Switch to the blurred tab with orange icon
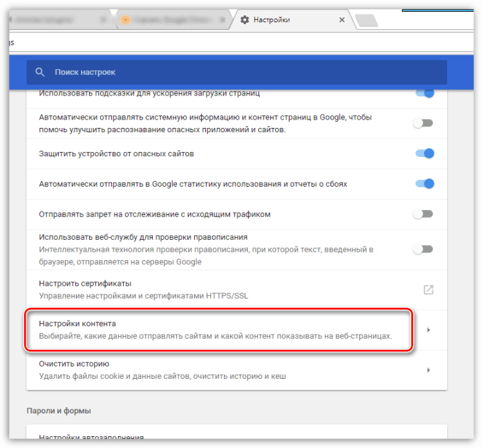Viewport: 483px width, 448px height. coord(174,20)
